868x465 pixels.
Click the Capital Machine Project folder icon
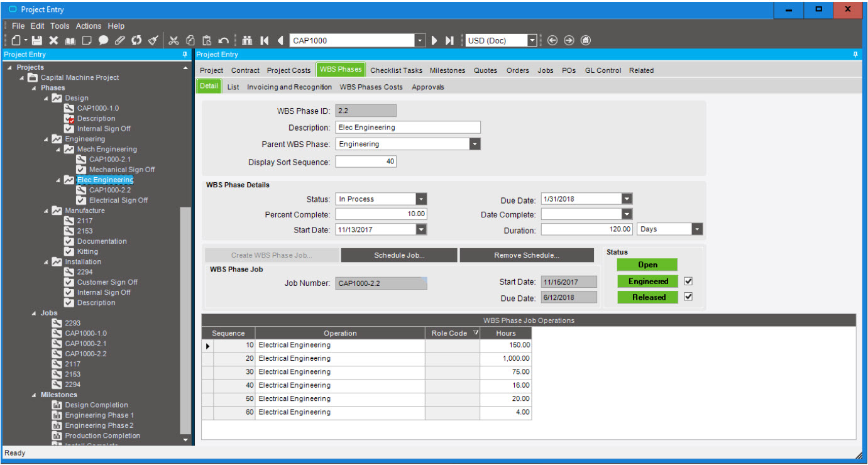coord(33,77)
